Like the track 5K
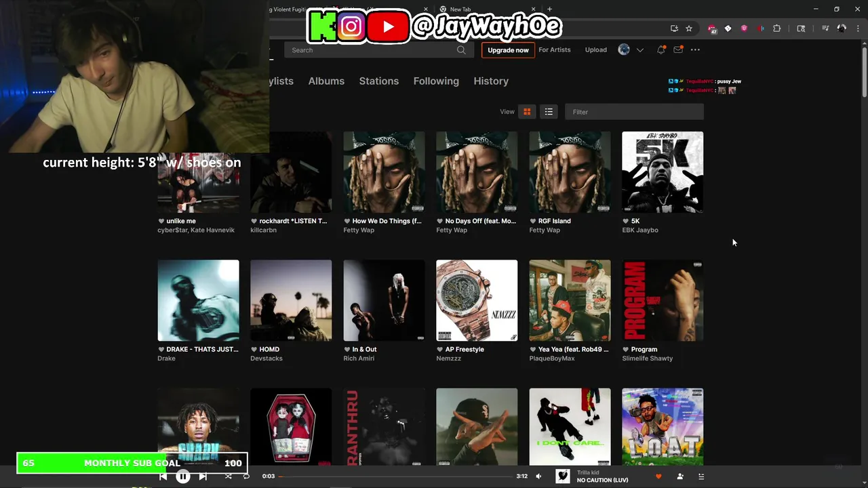This screenshot has height=488, width=868. pyautogui.click(x=626, y=221)
